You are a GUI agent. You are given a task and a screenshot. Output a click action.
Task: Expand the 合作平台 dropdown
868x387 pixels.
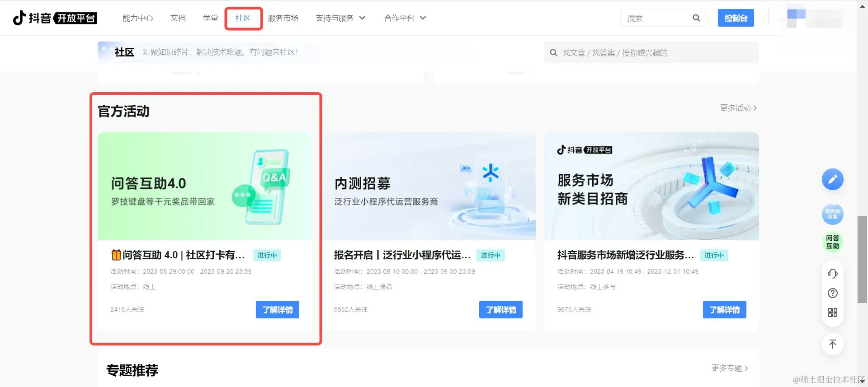coord(405,18)
